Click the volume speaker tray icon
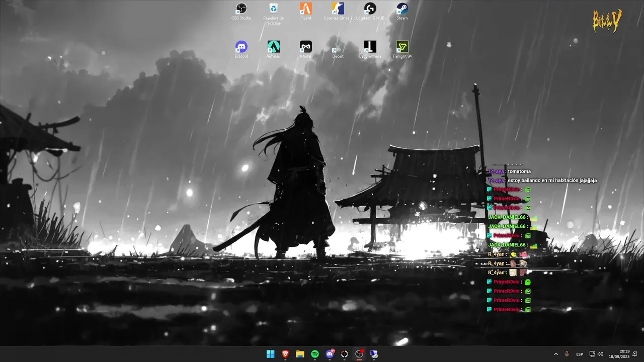The width and height of the screenshot is (644, 362). pos(600,354)
